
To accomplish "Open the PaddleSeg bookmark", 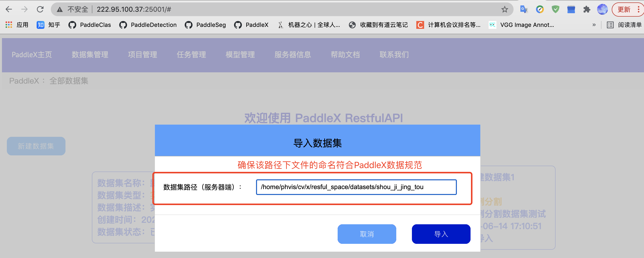I will point(205,25).
